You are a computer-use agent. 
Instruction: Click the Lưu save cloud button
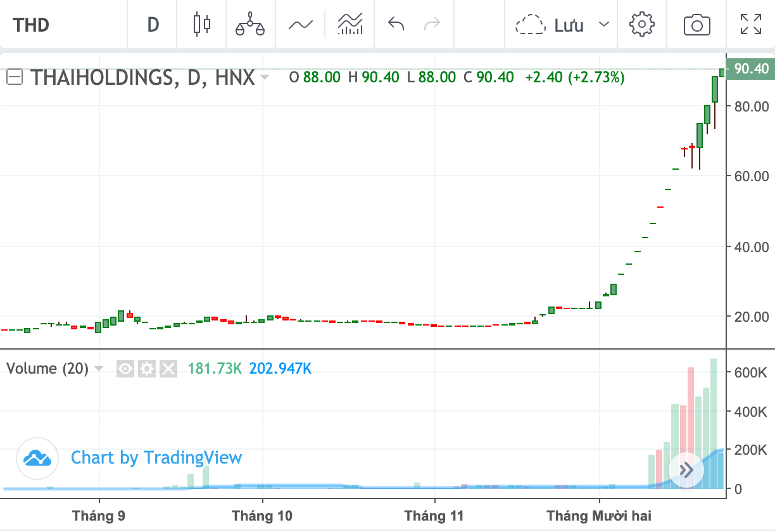point(550,25)
